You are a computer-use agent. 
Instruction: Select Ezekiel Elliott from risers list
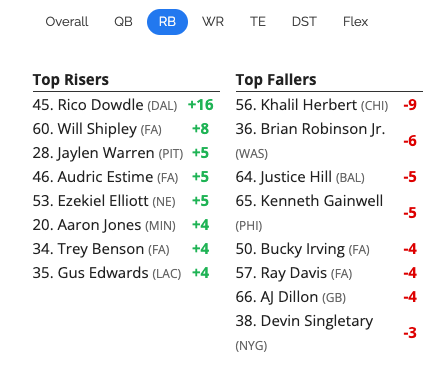point(103,201)
